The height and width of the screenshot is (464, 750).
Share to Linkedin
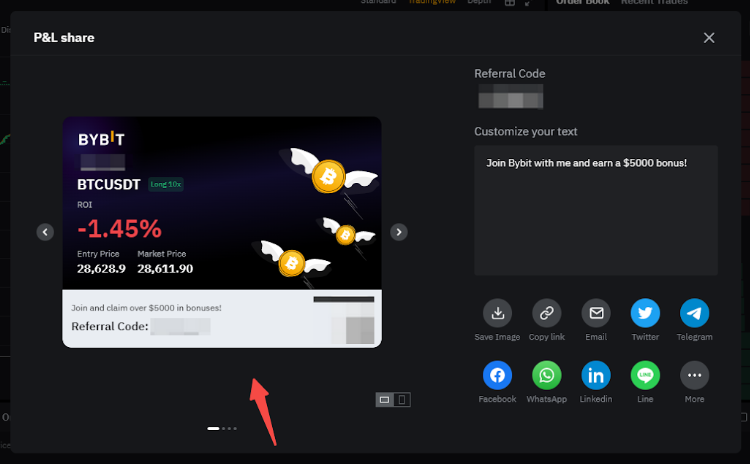pyautogui.click(x=596, y=375)
